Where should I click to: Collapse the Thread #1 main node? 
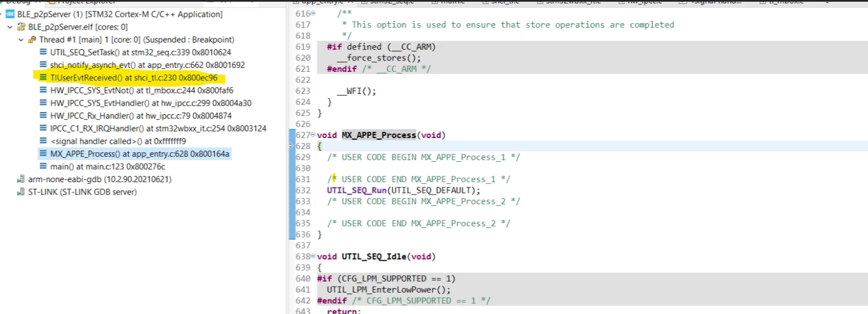click(21, 40)
